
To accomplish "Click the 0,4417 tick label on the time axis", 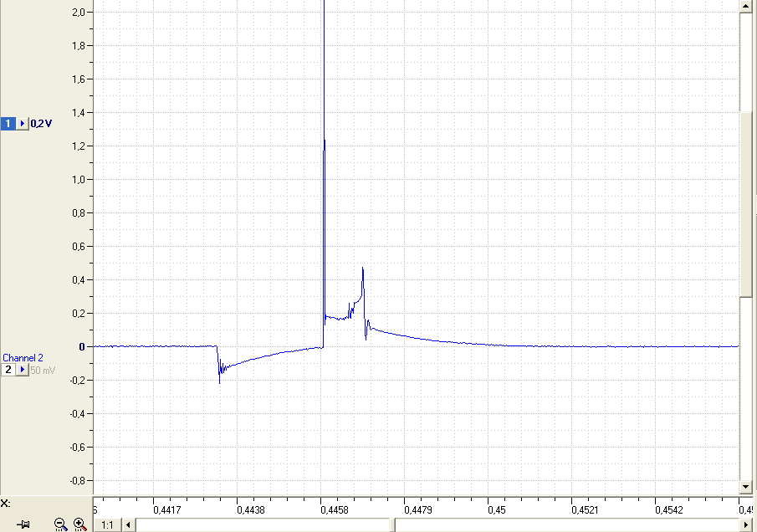I will [167, 509].
